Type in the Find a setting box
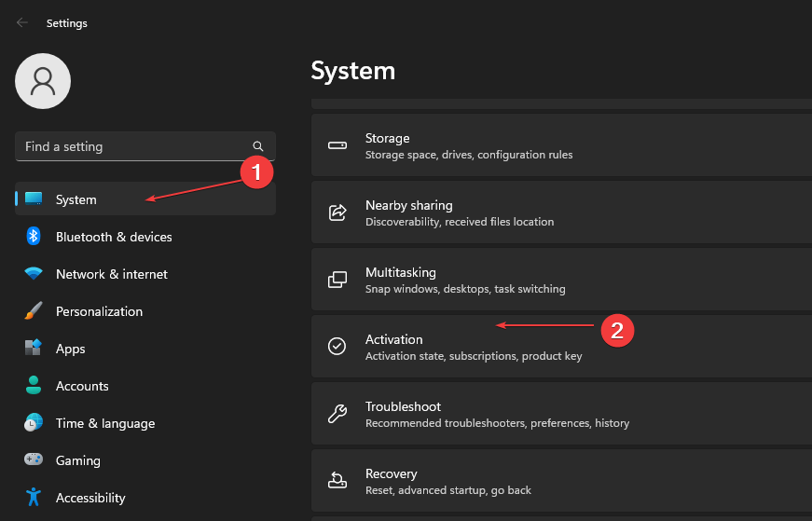The image size is (812, 521). click(x=131, y=146)
